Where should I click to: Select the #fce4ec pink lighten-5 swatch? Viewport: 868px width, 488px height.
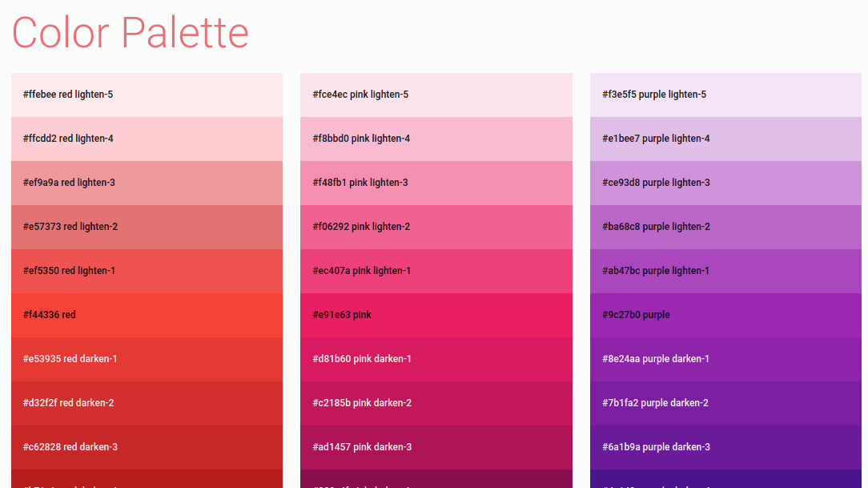(x=436, y=95)
